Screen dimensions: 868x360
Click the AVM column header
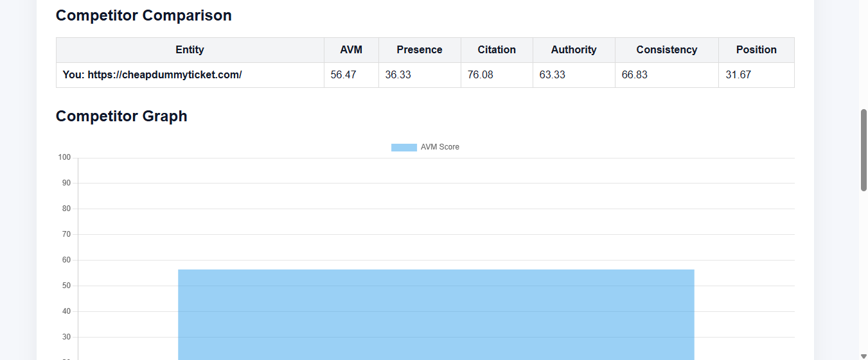tap(351, 50)
